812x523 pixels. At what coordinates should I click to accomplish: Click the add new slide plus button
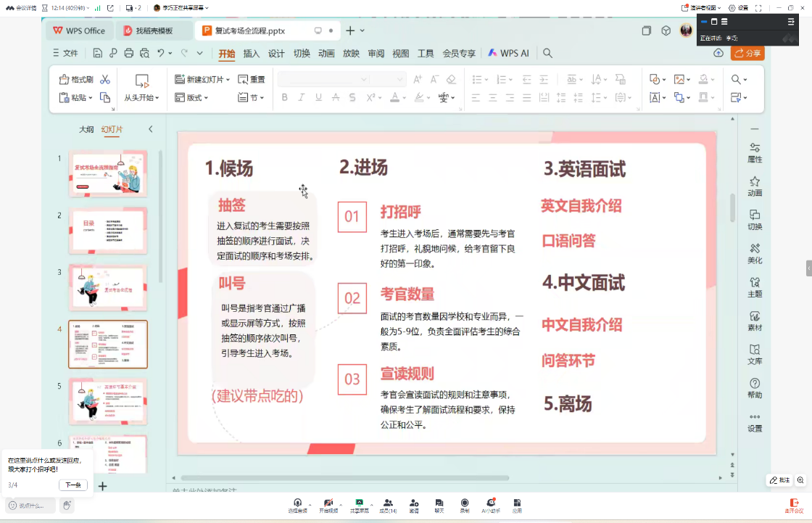click(102, 486)
